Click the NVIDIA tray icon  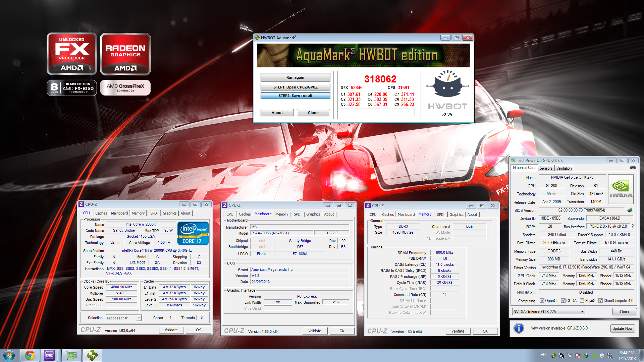click(594, 356)
